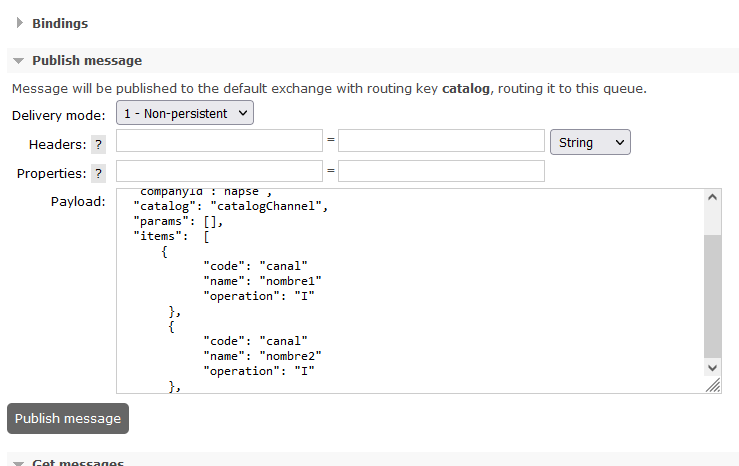Click the payload scrollbar down arrow
Screen dimensions: 739x466
tap(712, 368)
